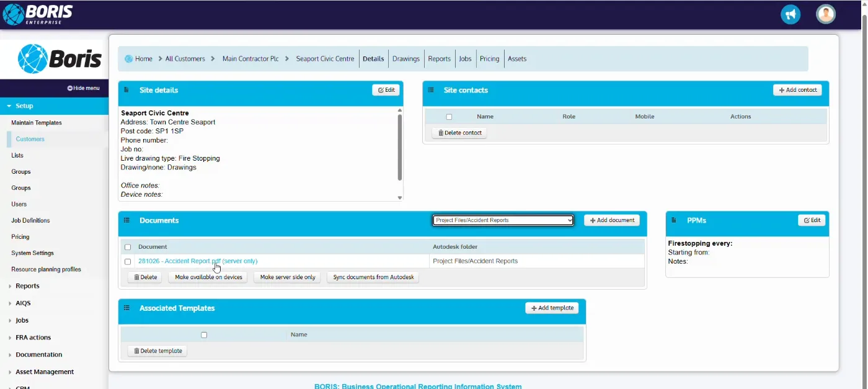Open Resource planning profiles in sidebar
This screenshot has height=389, width=868.
point(46,269)
